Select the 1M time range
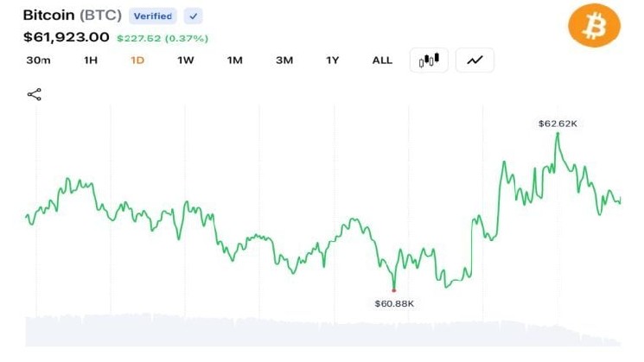644x362 pixels. click(x=235, y=60)
